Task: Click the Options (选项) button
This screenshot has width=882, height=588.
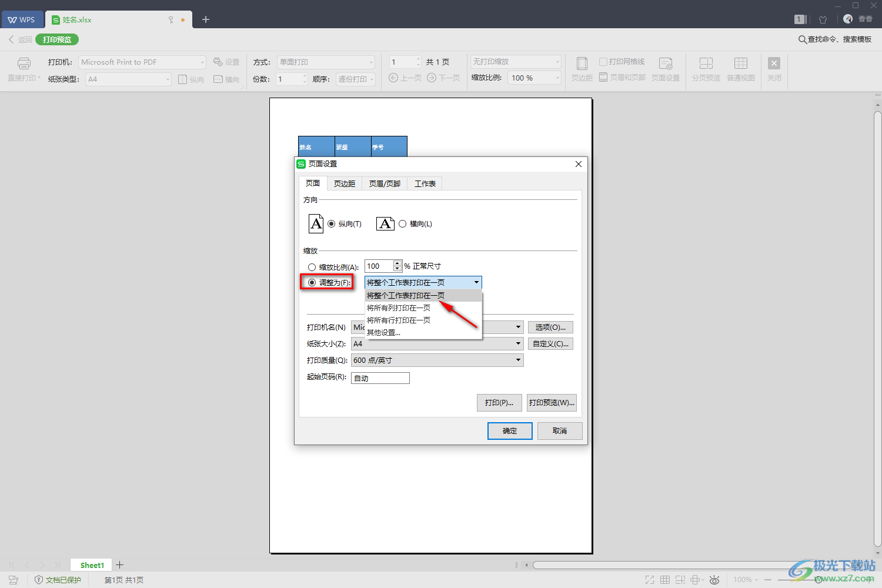Action: point(550,327)
